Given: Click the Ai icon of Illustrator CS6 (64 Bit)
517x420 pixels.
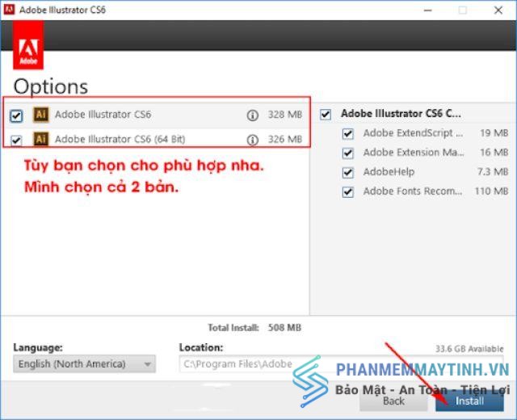Looking at the screenshot, I should 41,139.
